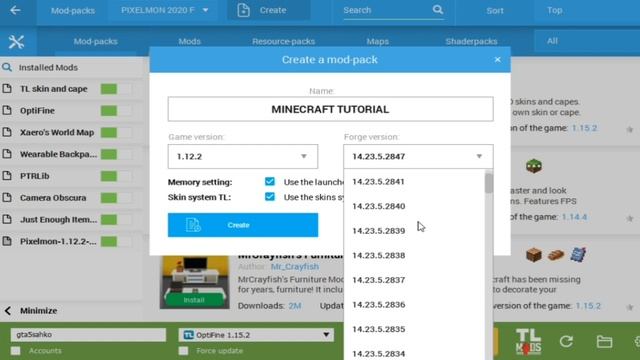Check the Force update checkbox
Image resolution: width=640 pixels, height=360 pixels.
point(183,351)
